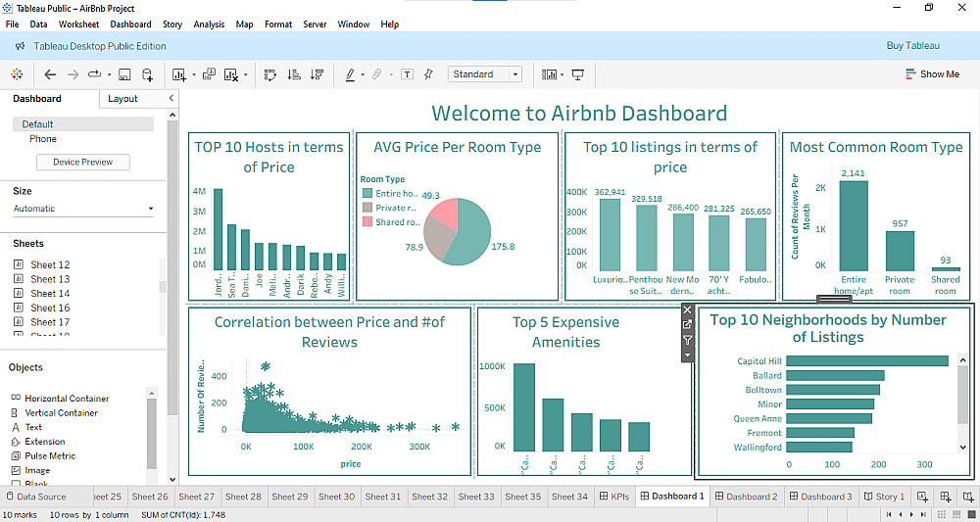
Task: Open the Replay animation speed dropdown arrow
Action: click(110, 75)
